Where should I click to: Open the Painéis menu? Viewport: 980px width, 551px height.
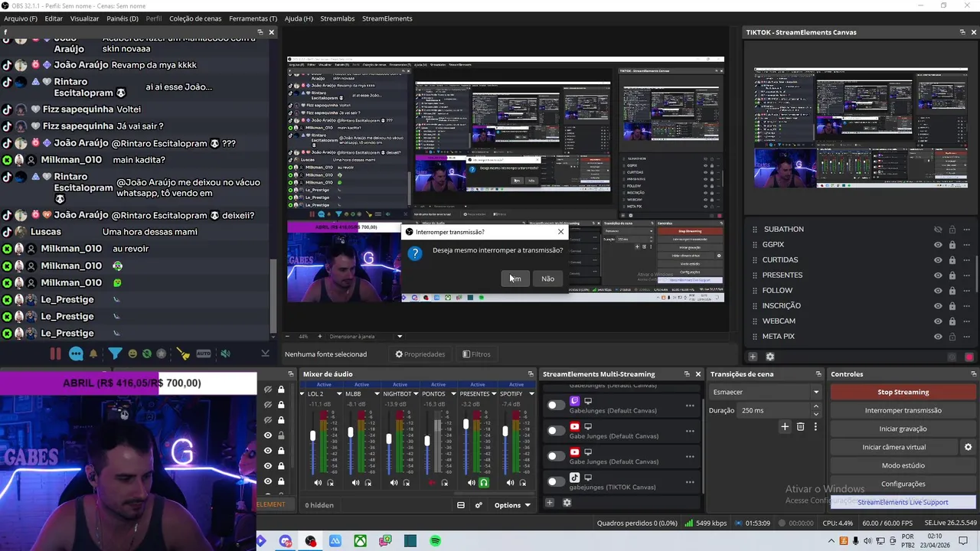(x=122, y=18)
